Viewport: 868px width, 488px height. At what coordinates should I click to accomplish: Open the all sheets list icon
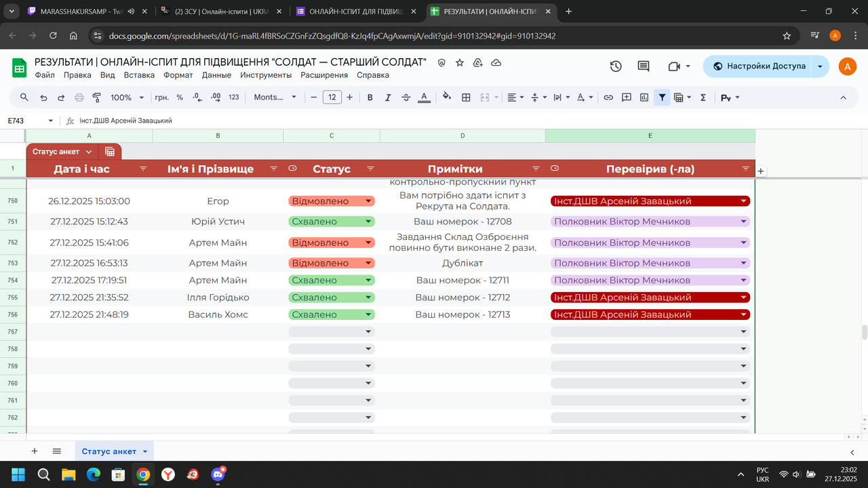click(x=57, y=451)
